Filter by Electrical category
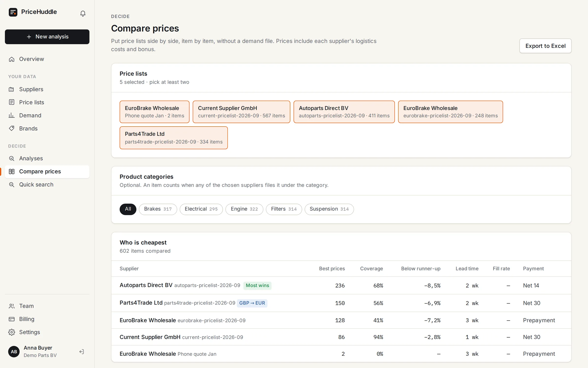The image size is (588, 368). [201, 209]
